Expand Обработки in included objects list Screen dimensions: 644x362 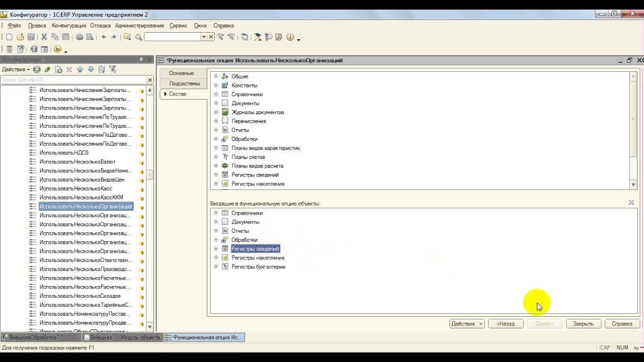216,240
